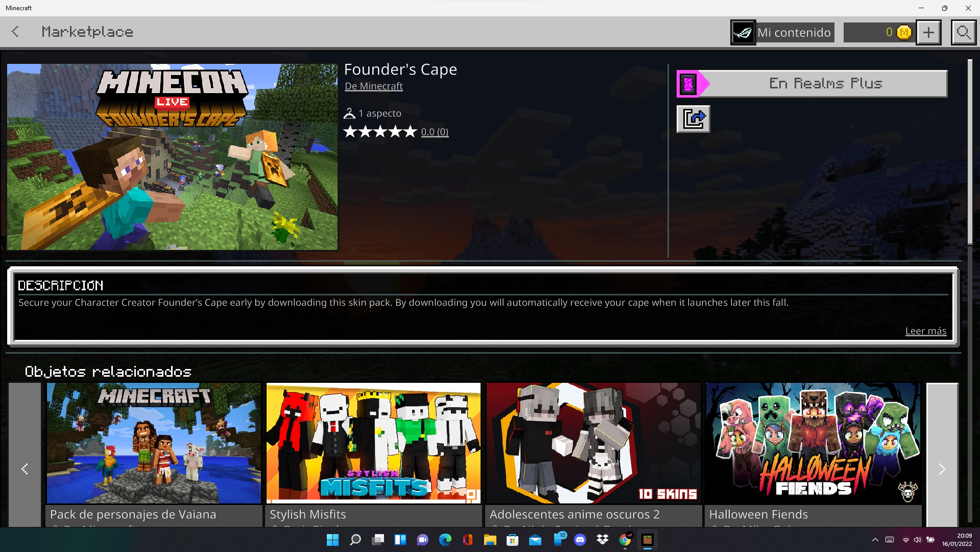Share the Founder's Cape pack
This screenshot has width=980, height=552.
(x=694, y=119)
